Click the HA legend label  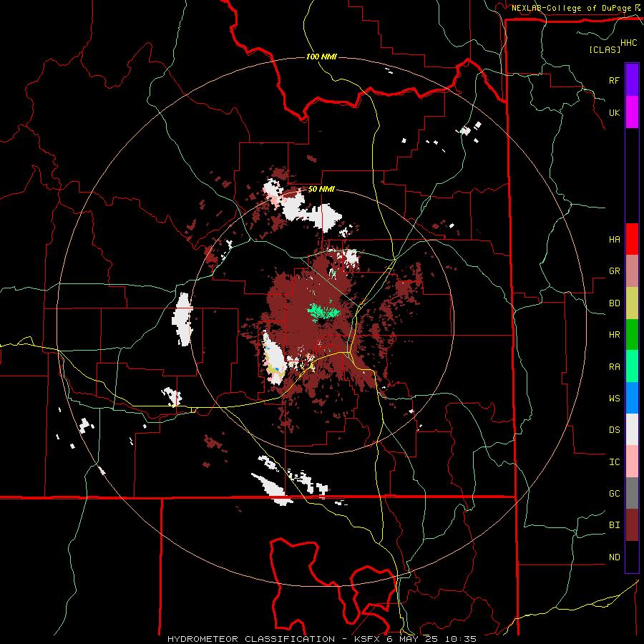614,239
